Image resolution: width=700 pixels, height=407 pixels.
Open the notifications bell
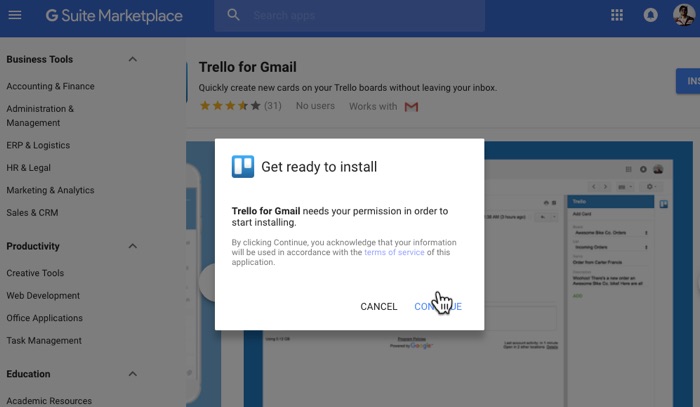650,15
